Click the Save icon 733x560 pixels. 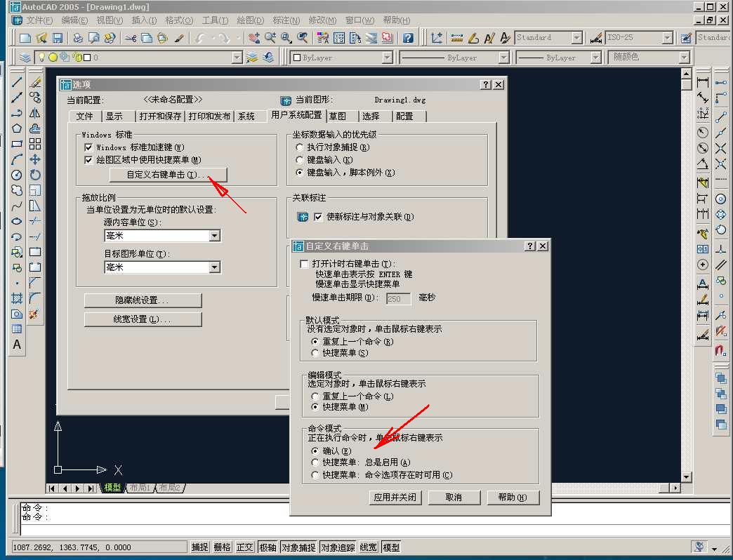tap(58, 38)
